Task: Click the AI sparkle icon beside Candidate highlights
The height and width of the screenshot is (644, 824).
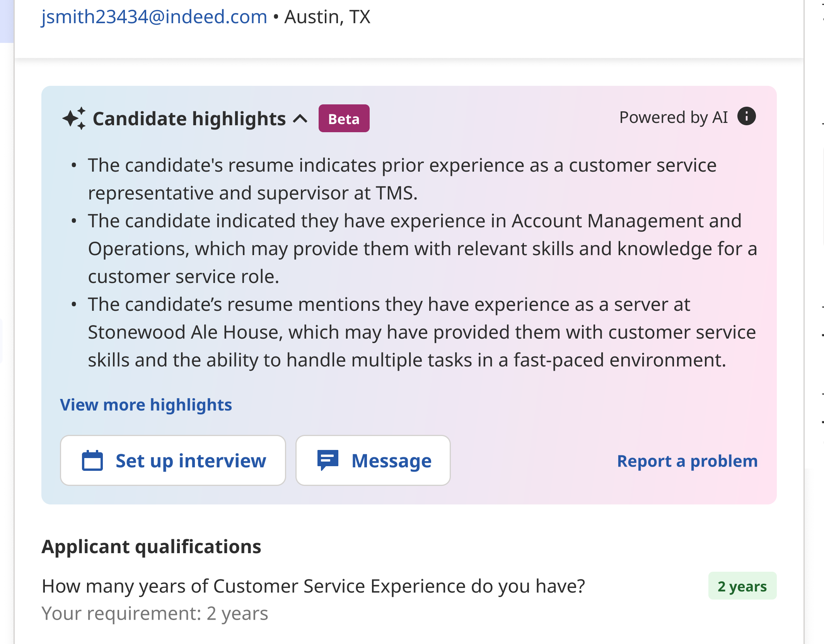Action: click(74, 118)
